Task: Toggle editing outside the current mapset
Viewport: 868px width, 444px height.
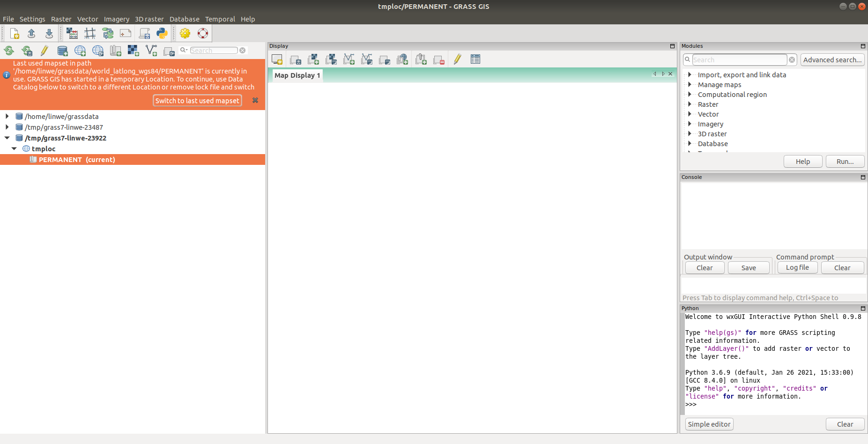Action: pyautogui.click(x=45, y=51)
